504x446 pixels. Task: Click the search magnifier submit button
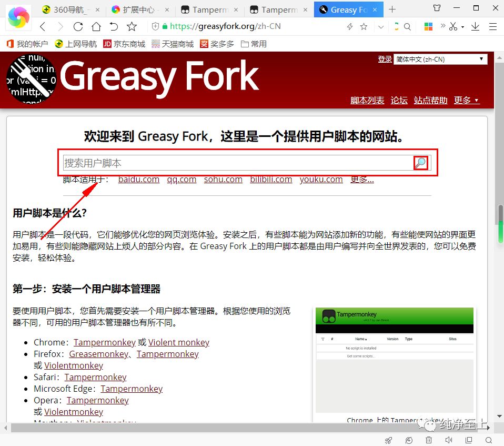(x=420, y=163)
